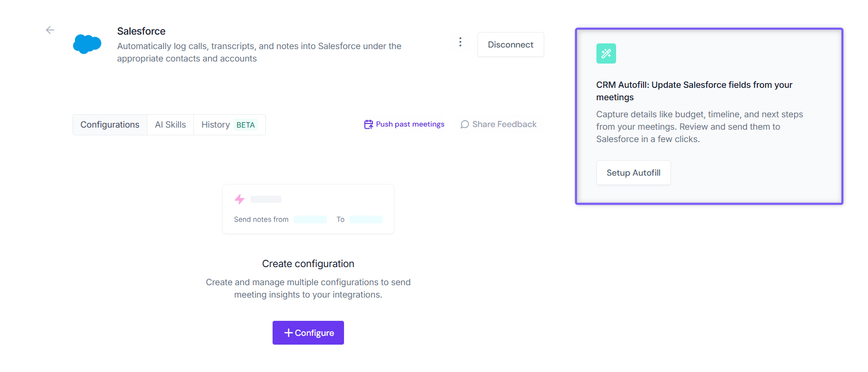The height and width of the screenshot is (372, 868).
Task: Go back using the left arrow
Action: (x=50, y=30)
